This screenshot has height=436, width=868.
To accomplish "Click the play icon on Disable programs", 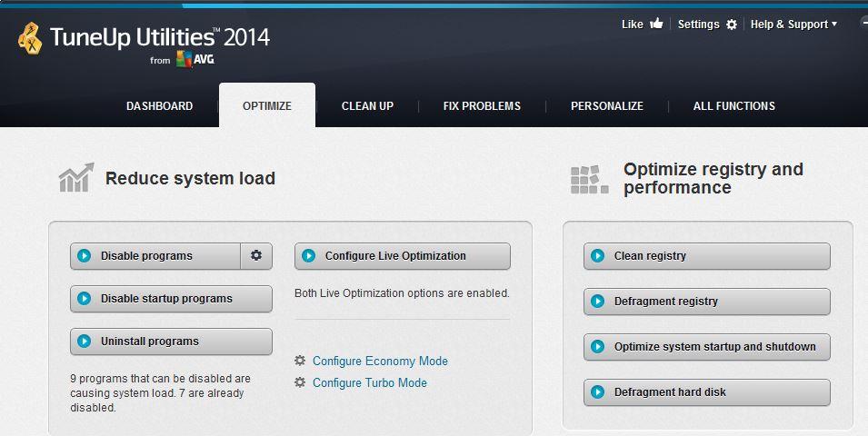I will (85, 255).
